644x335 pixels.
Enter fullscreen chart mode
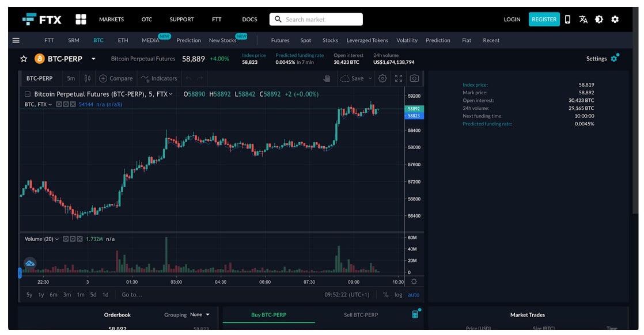399,78
